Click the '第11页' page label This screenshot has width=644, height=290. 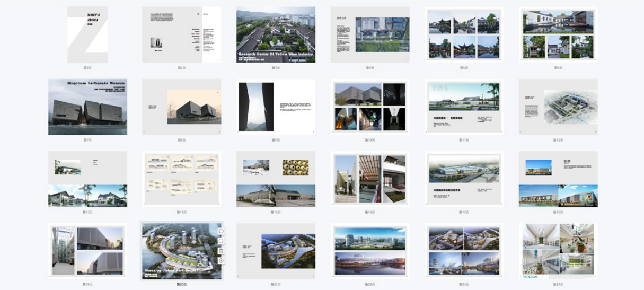coord(464,140)
